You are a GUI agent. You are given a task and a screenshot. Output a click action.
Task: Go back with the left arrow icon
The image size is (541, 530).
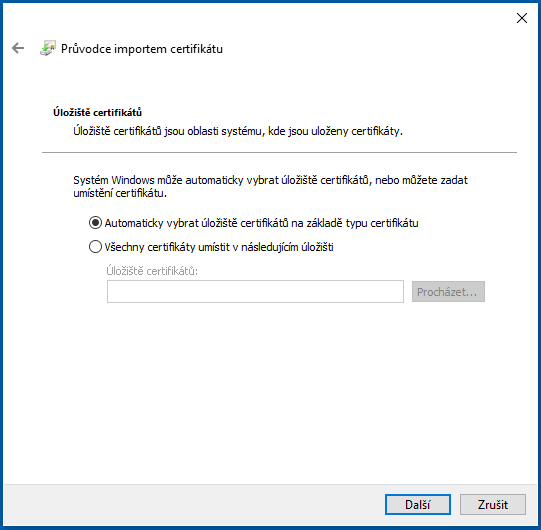18,48
